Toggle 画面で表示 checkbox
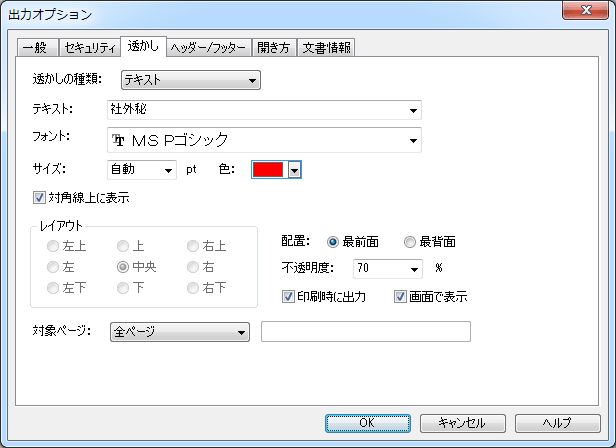The image size is (616, 448). 401,296
